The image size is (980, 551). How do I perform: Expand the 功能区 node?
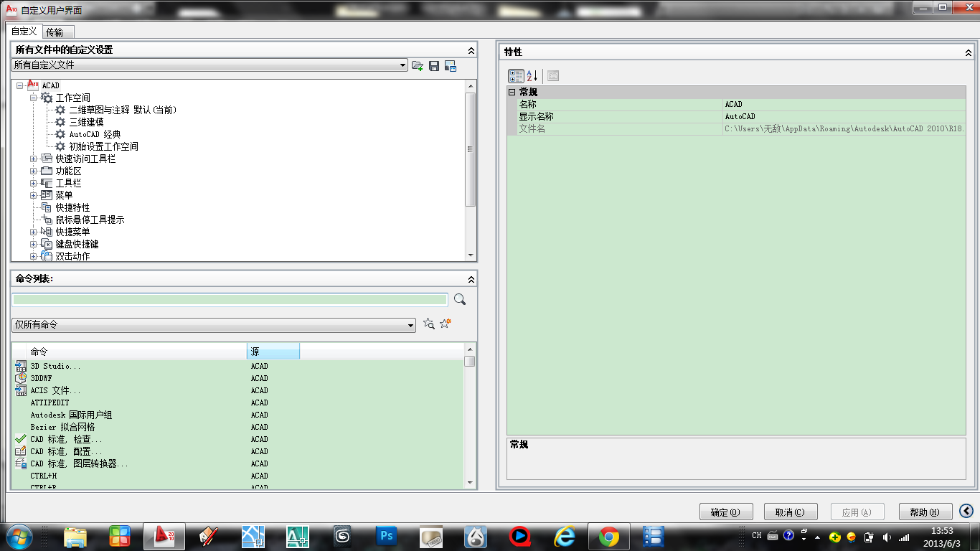(33, 171)
